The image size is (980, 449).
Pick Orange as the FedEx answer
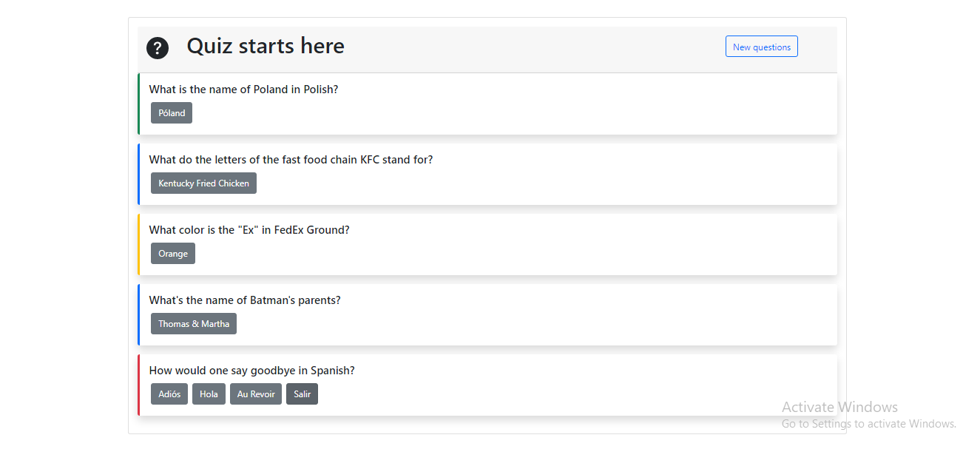[x=173, y=254]
